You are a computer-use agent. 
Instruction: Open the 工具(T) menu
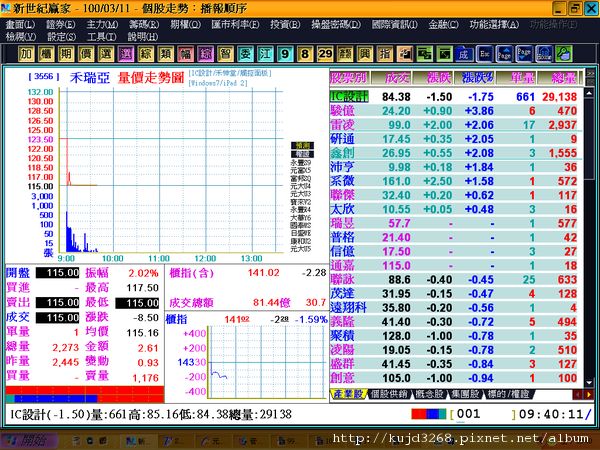click(x=102, y=37)
